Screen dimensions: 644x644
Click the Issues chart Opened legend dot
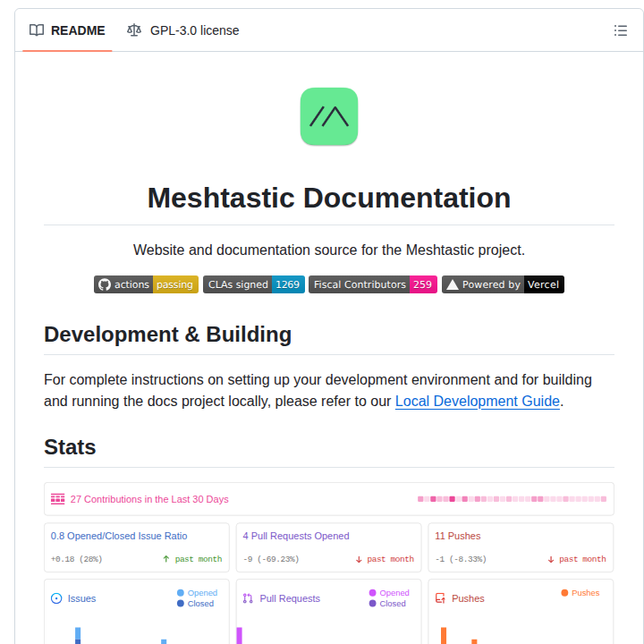[x=181, y=593]
